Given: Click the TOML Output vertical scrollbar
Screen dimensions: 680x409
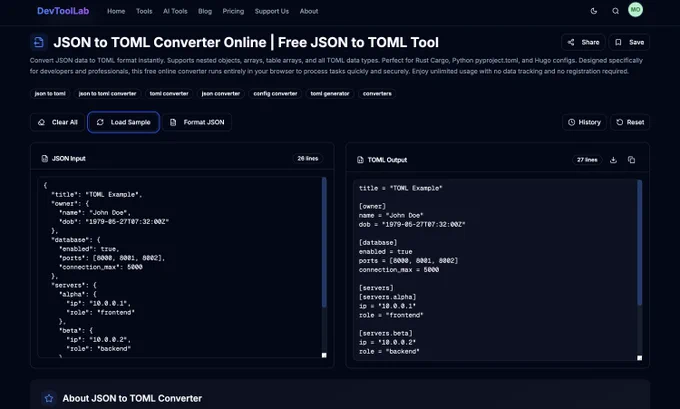Looking at the screenshot, I should [639, 242].
